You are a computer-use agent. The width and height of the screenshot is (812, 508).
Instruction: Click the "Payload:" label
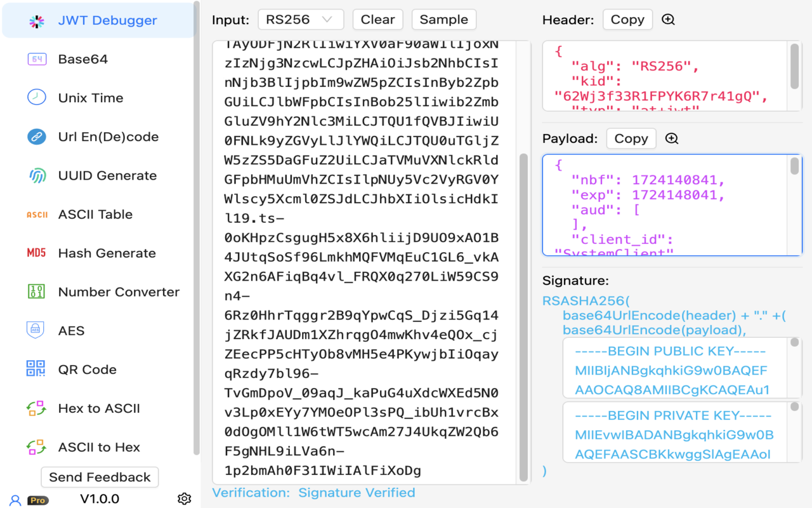point(570,138)
